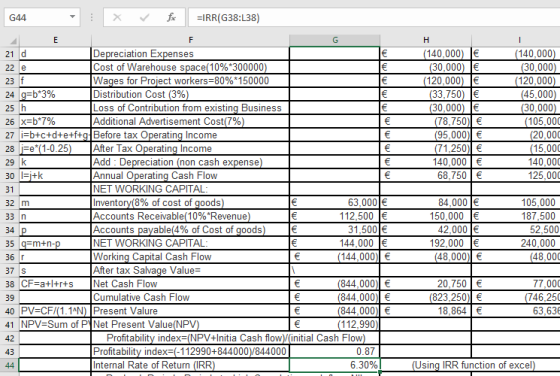Click Accounts Receivable value 112,500
The image size is (560, 376).
coord(335,216)
